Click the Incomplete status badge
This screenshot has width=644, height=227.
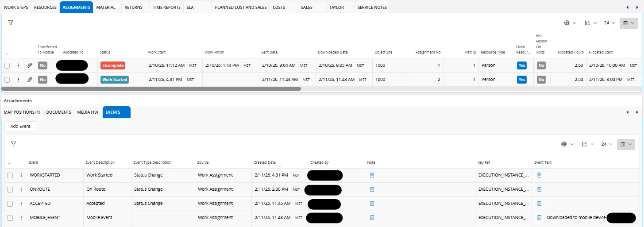coord(113,65)
